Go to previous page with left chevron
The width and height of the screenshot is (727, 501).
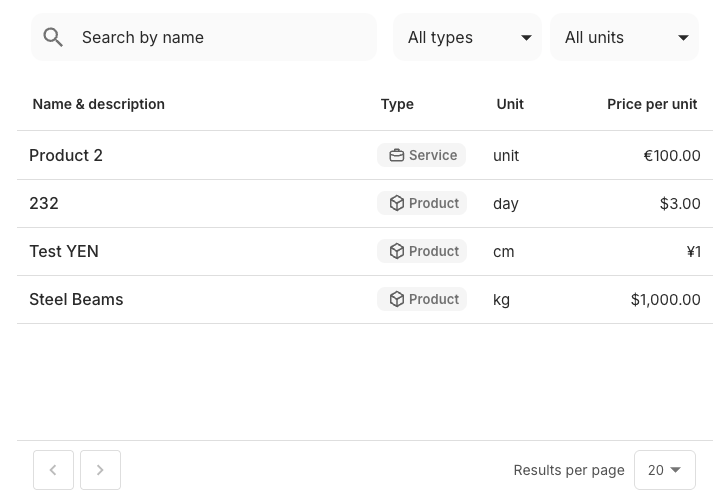point(53,470)
